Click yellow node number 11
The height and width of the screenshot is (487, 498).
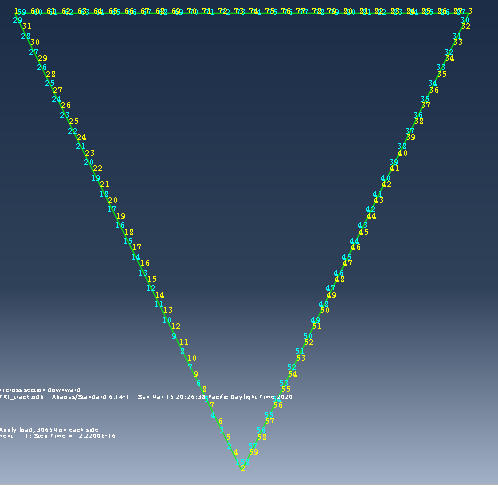(x=184, y=342)
